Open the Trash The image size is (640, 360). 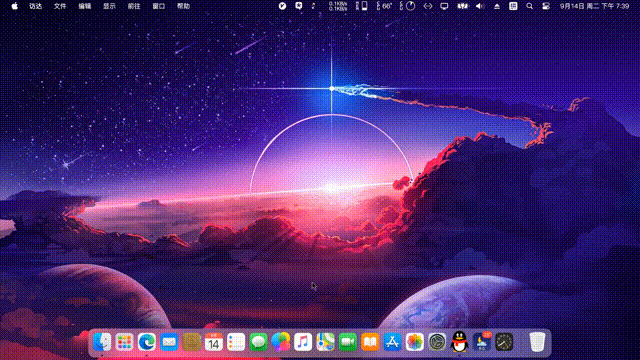coord(537,342)
